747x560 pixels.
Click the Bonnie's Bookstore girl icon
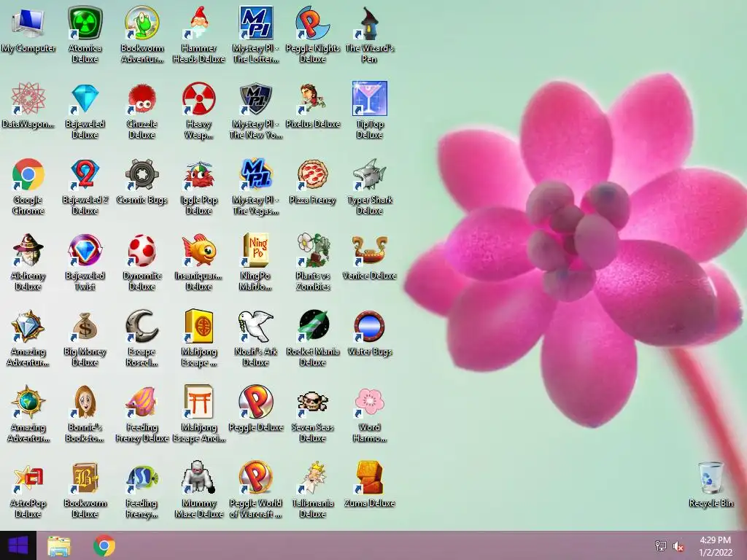pyautogui.click(x=85, y=402)
